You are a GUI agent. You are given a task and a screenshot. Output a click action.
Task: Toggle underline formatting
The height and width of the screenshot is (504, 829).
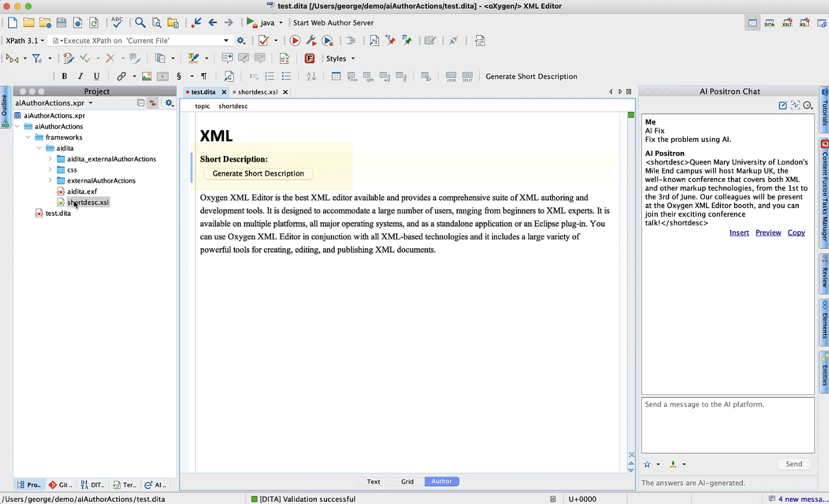pyautogui.click(x=97, y=76)
